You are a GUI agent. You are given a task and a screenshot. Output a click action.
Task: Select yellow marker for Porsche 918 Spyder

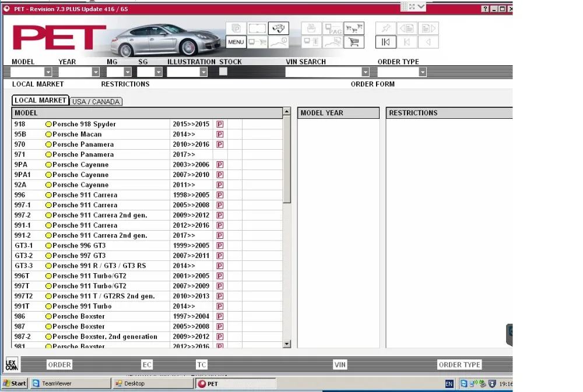coord(48,124)
